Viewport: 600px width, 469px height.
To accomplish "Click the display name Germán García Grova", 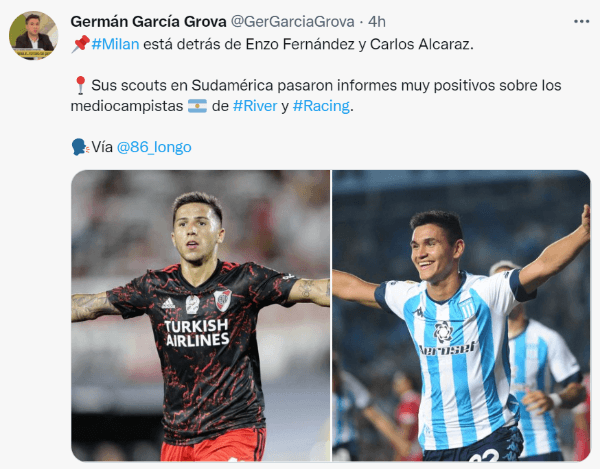I will point(148,22).
